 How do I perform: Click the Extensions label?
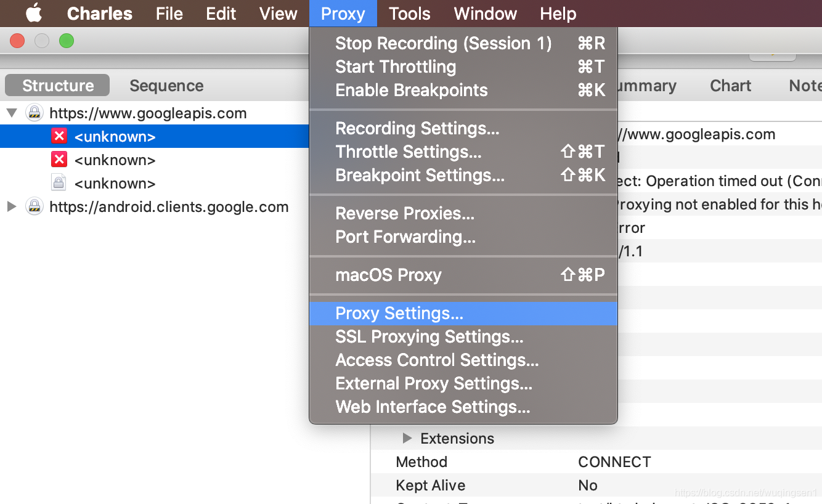(x=457, y=439)
